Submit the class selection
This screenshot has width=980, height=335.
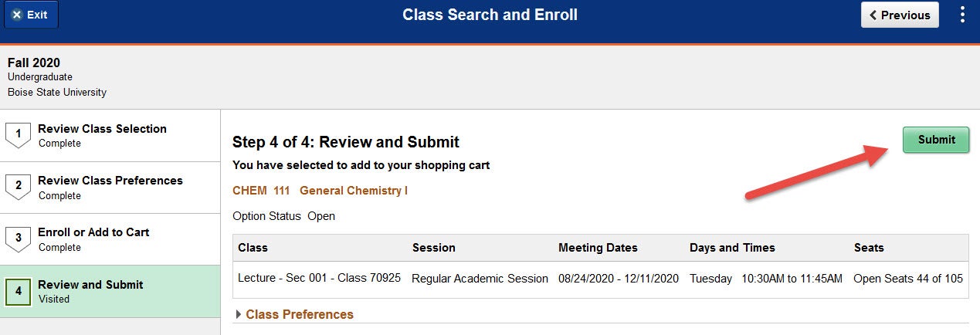tap(936, 140)
